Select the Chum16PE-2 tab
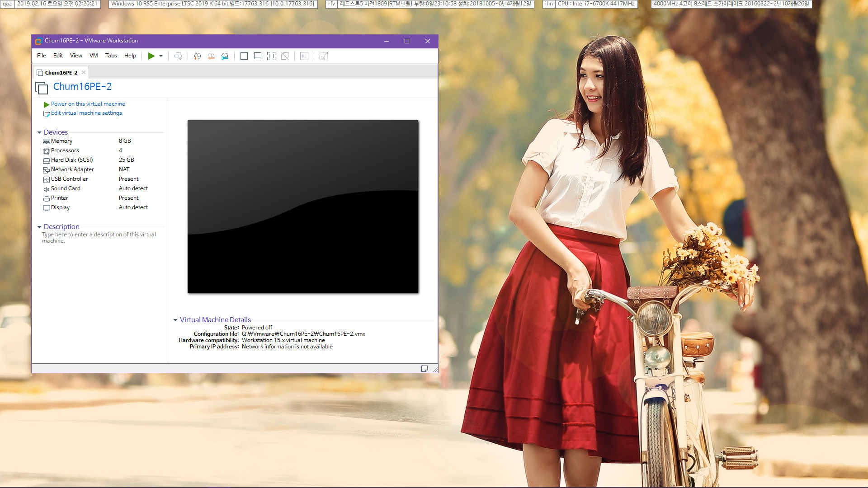The image size is (868, 488). pyautogui.click(x=60, y=72)
